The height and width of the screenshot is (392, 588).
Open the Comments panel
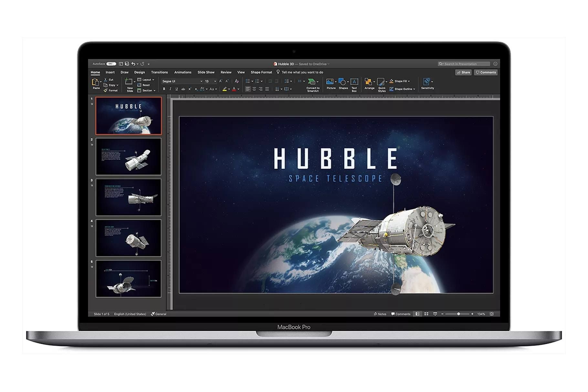click(x=486, y=72)
